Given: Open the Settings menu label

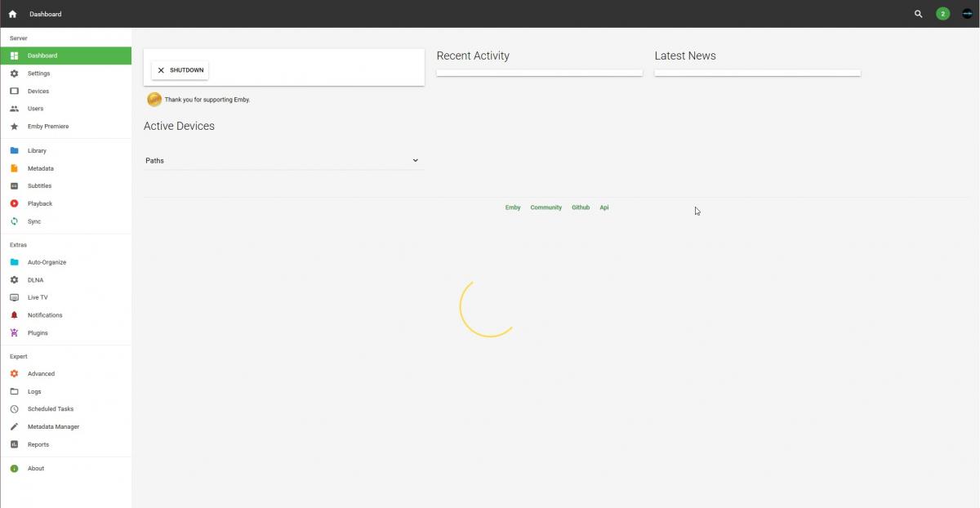Looking at the screenshot, I should coord(39,74).
